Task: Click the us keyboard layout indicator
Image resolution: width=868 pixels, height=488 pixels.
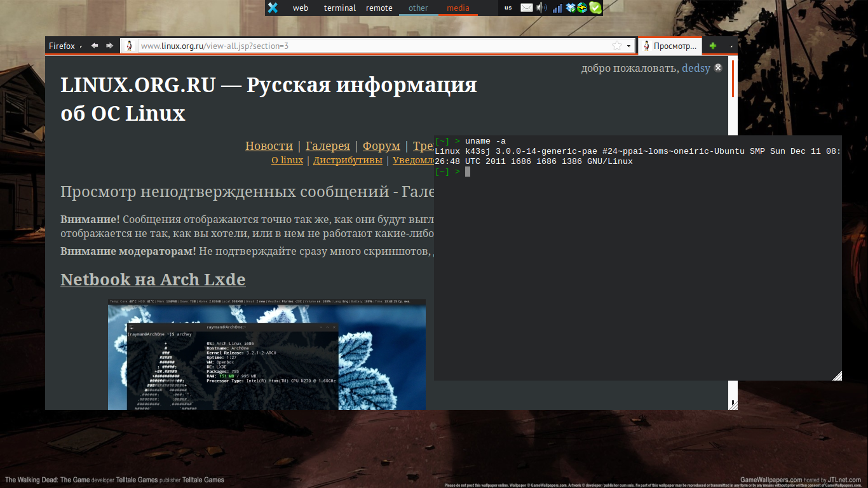Action: point(508,8)
